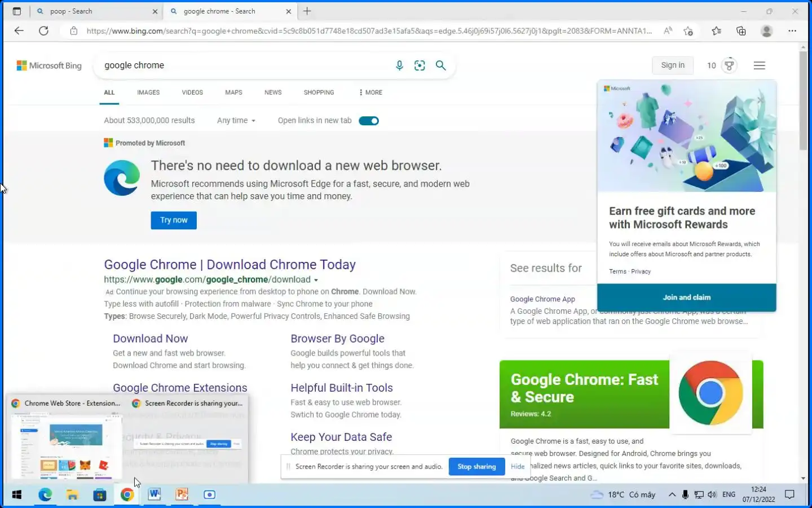The image size is (812, 508).
Task: Open the notification center icon
Action: [x=789, y=494]
